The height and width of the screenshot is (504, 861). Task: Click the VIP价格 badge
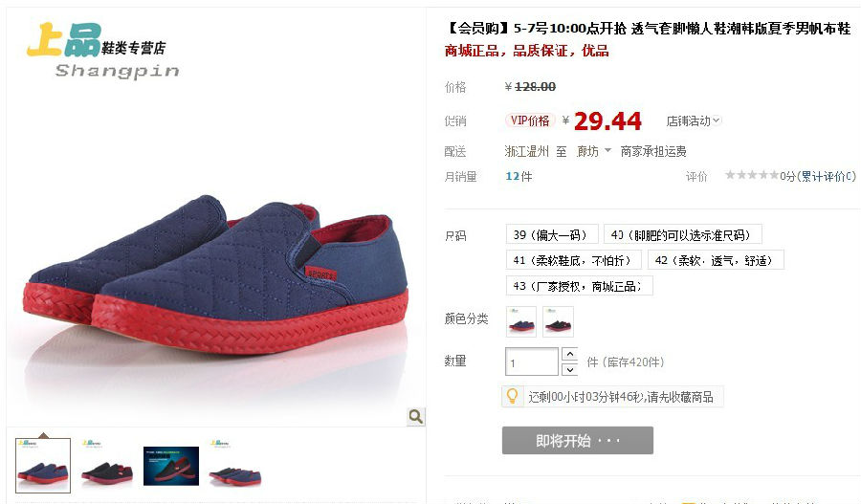[530, 121]
